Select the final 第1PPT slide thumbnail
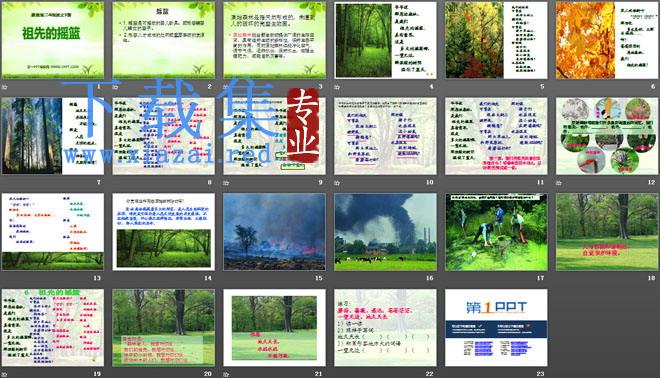Screen dimensions: 660x378 coord(496,327)
